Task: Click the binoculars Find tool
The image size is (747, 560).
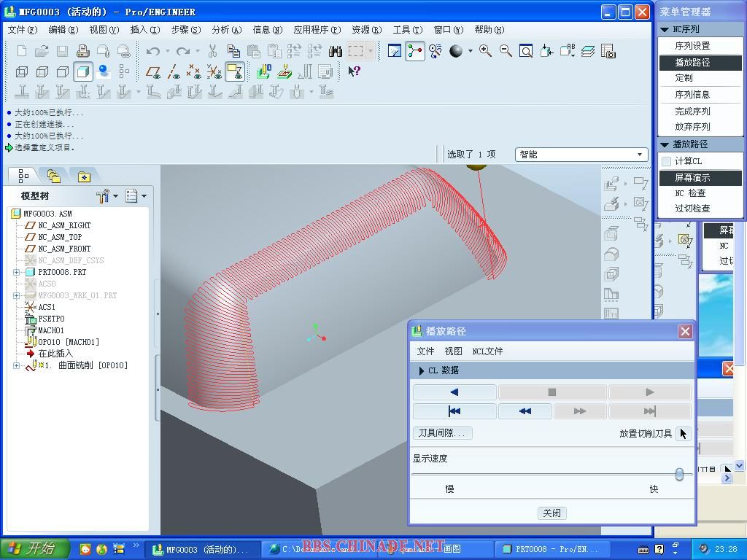Action: (x=336, y=51)
